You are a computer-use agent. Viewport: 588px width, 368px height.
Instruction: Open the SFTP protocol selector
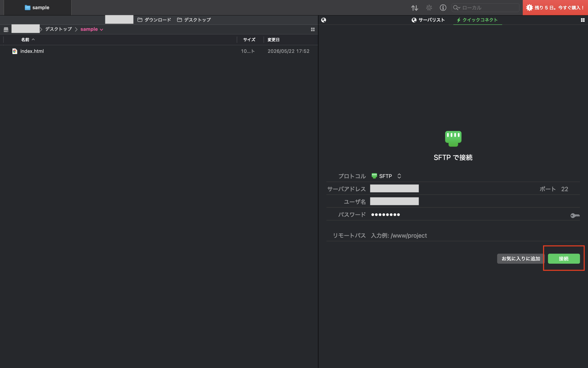click(x=386, y=176)
